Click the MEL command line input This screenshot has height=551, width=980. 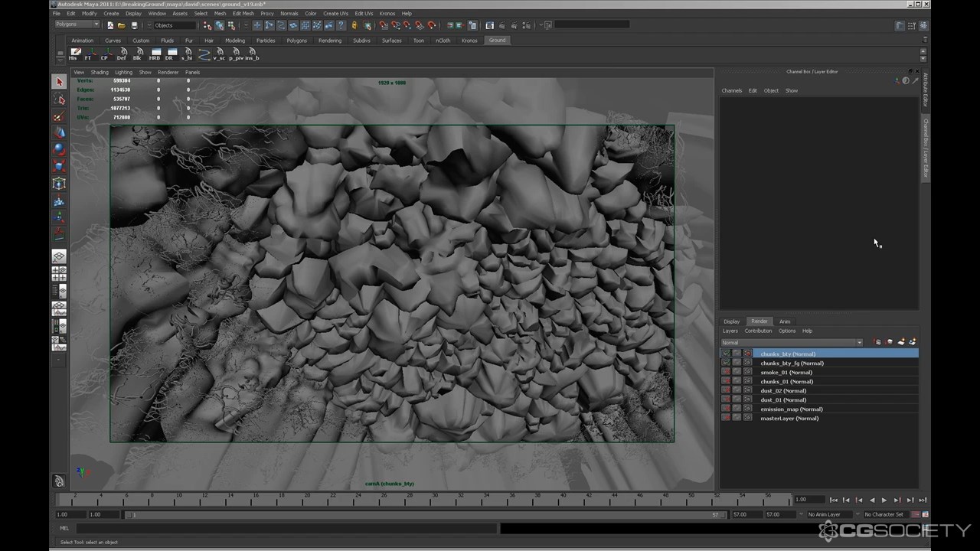(x=286, y=528)
